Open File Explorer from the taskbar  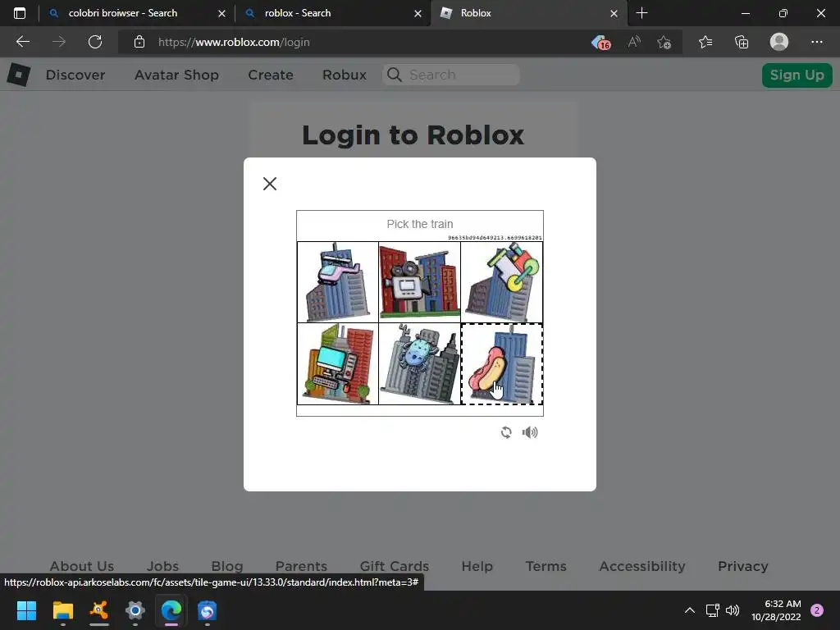(62, 610)
